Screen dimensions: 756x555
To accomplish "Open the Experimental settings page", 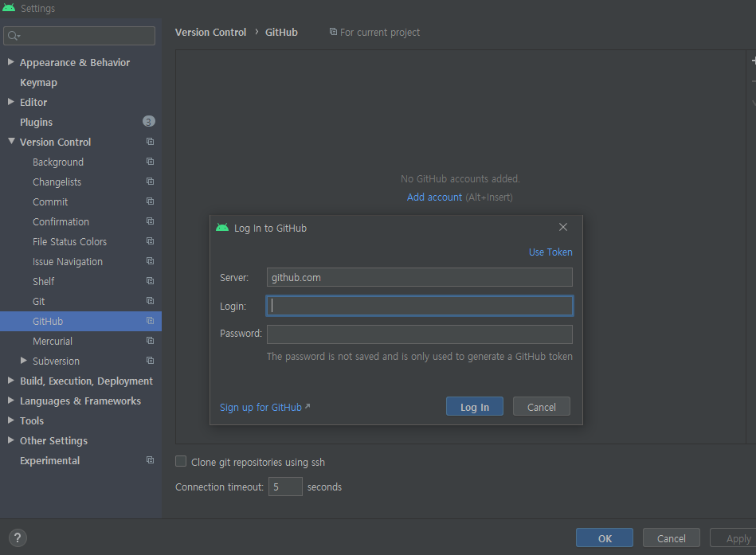I will point(49,460).
